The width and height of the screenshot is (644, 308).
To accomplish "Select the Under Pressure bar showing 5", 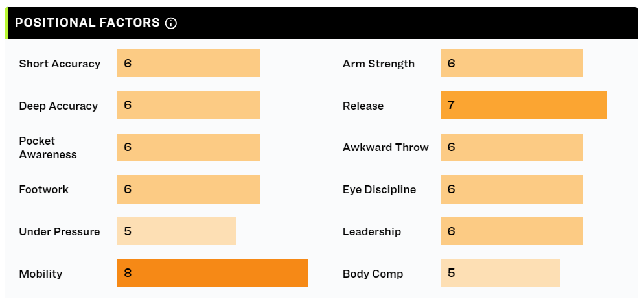I will pyautogui.click(x=176, y=231).
